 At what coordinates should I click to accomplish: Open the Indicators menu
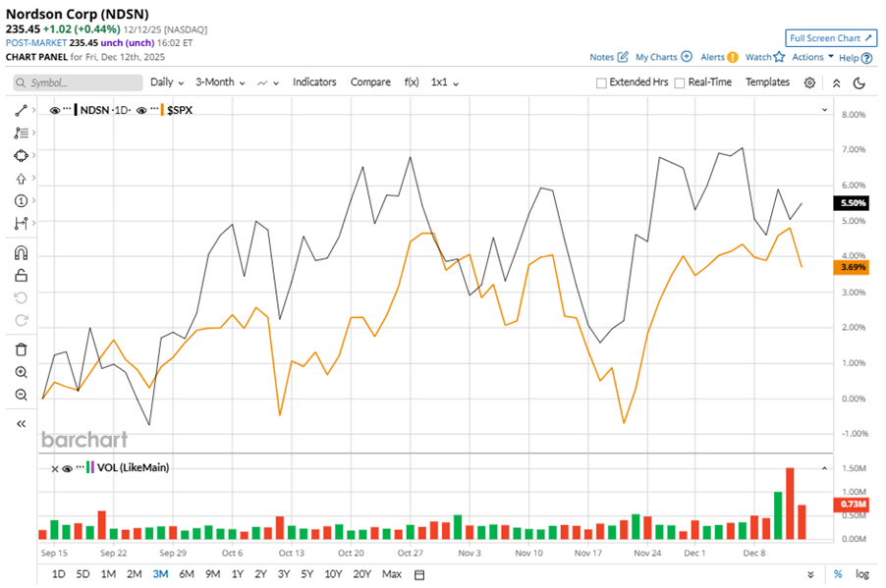314,82
